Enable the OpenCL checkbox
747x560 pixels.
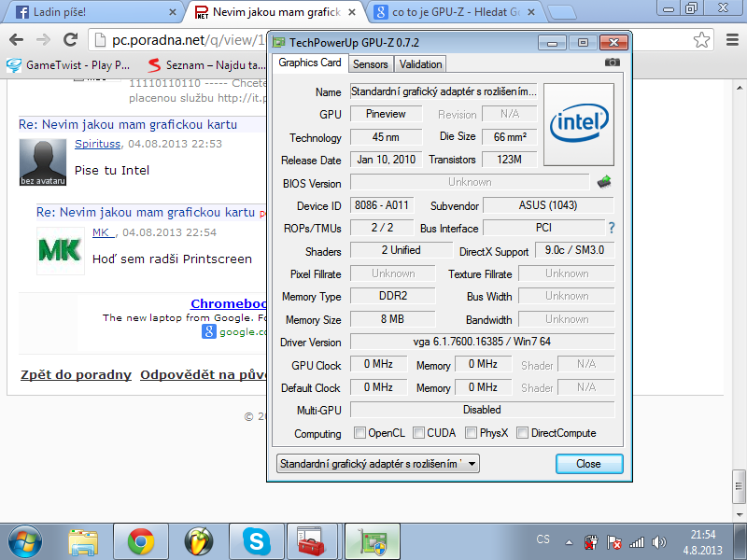point(359,433)
